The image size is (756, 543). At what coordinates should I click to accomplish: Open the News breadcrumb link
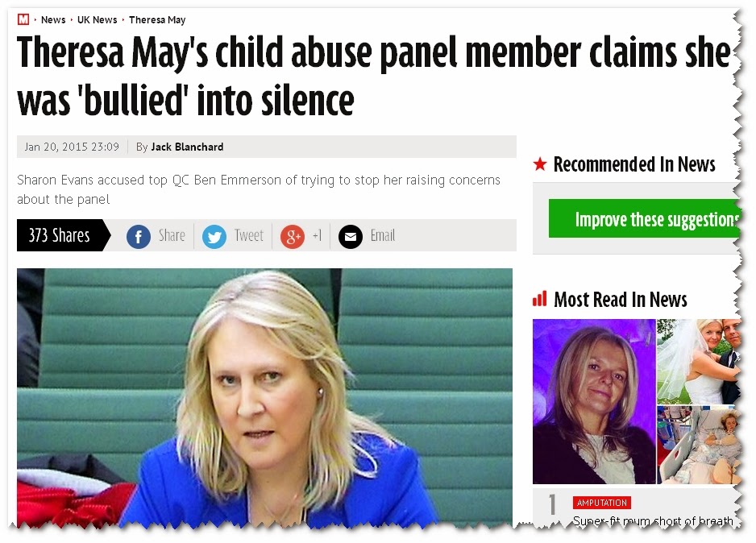[53, 20]
